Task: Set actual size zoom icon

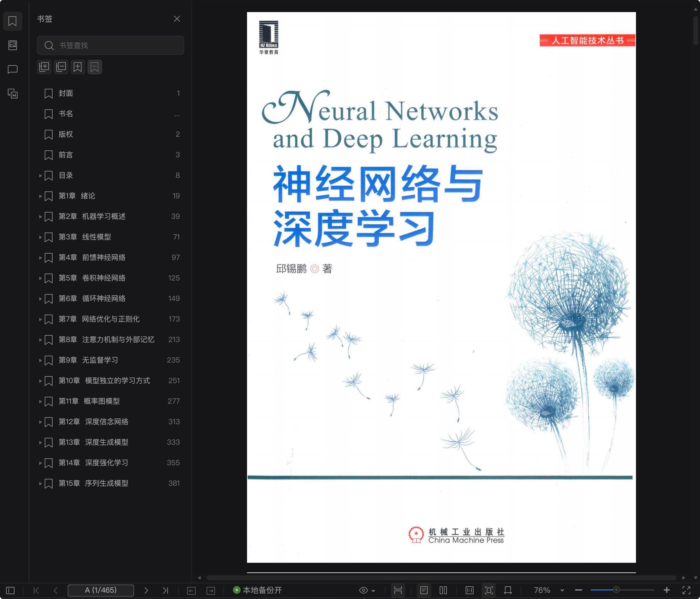Action: [470, 590]
